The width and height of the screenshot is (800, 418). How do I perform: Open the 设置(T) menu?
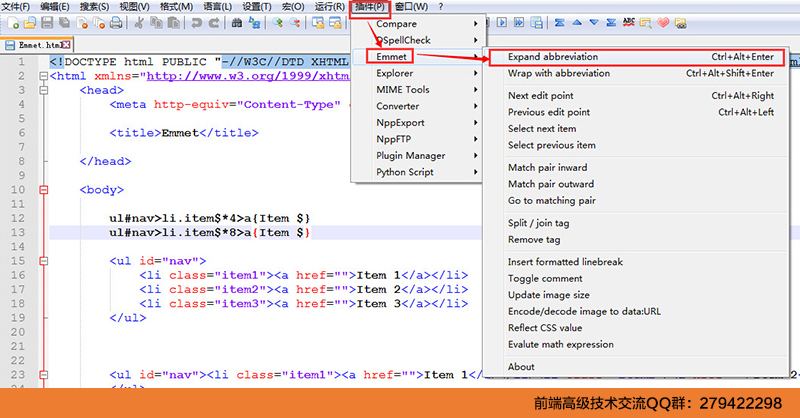(x=257, y=7)
